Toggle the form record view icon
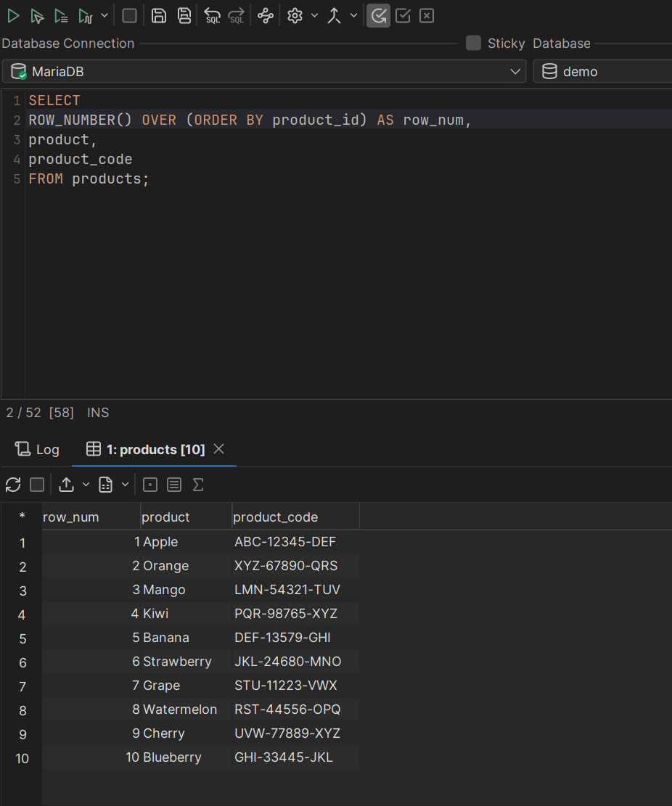 point(174,485)
